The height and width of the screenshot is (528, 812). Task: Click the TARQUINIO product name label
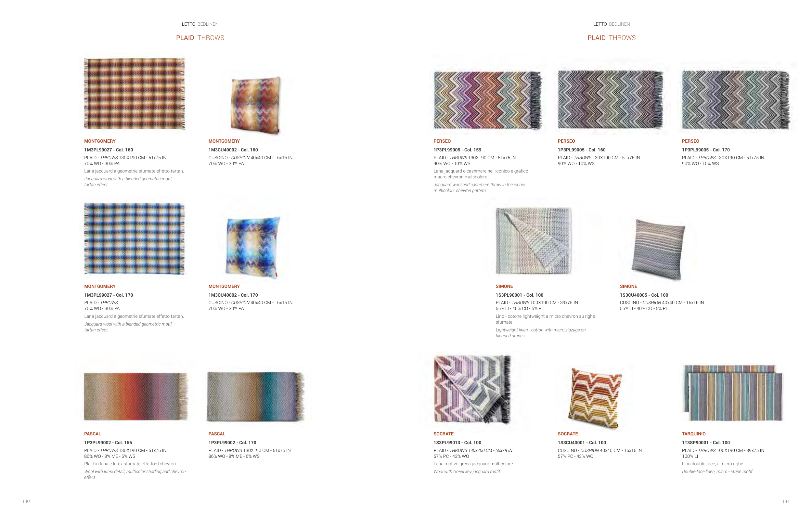(694, 434)
